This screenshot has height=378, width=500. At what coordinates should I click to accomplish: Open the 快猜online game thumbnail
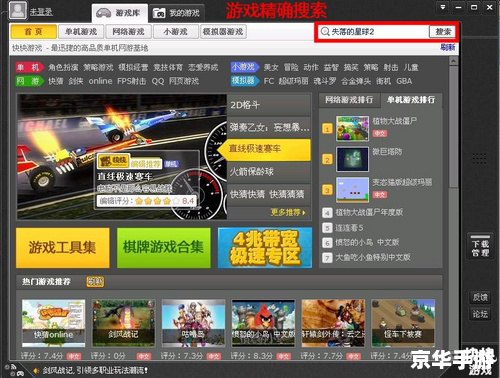click(53, 323)
